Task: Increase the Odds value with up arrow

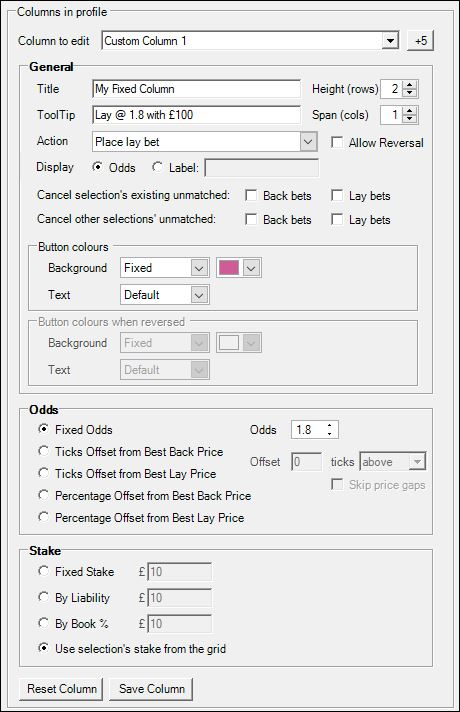Action: [x=330, y=425]
